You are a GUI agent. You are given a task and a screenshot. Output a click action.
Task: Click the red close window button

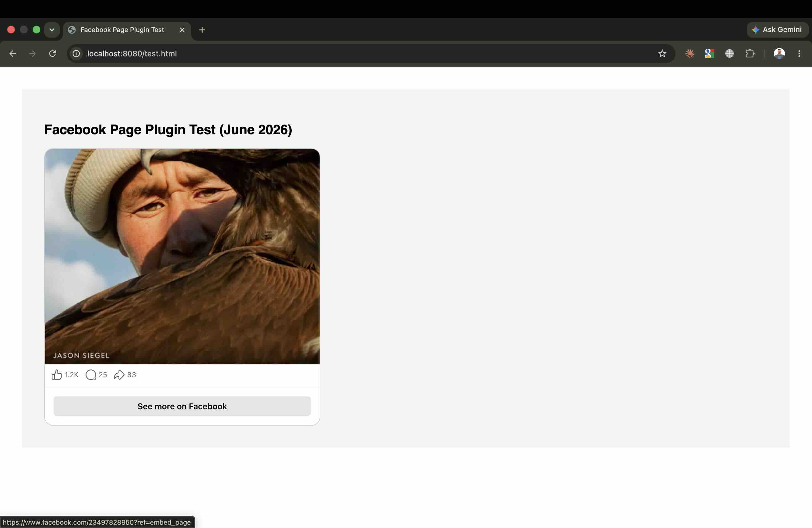tap(11, 30)
